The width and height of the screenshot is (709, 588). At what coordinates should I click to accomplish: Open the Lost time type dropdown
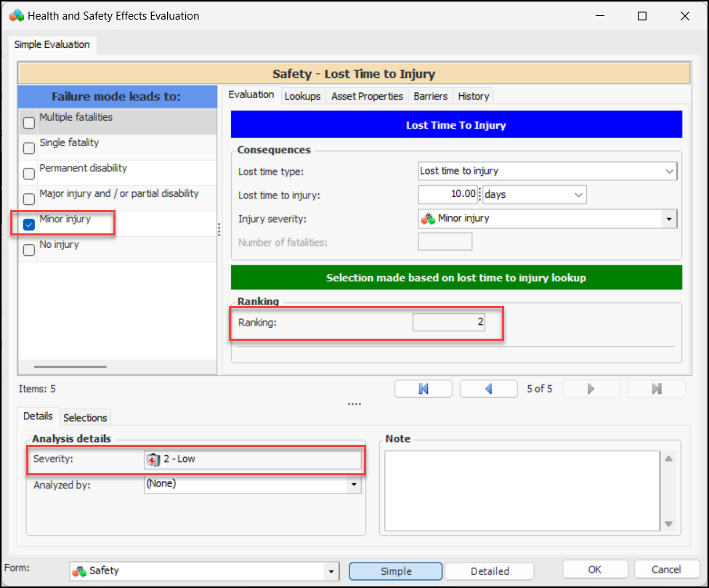click(x=669, y=172)
